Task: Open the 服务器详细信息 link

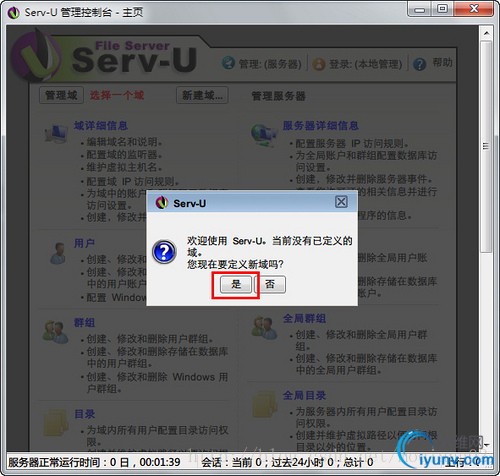Action: click(x=321, y=126)
